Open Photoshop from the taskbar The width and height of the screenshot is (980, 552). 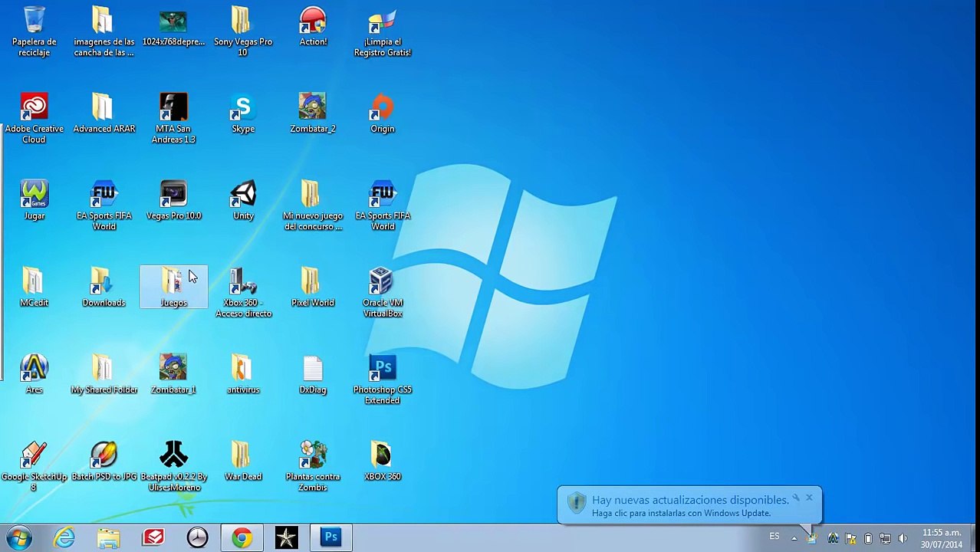(x=331, y=537)
